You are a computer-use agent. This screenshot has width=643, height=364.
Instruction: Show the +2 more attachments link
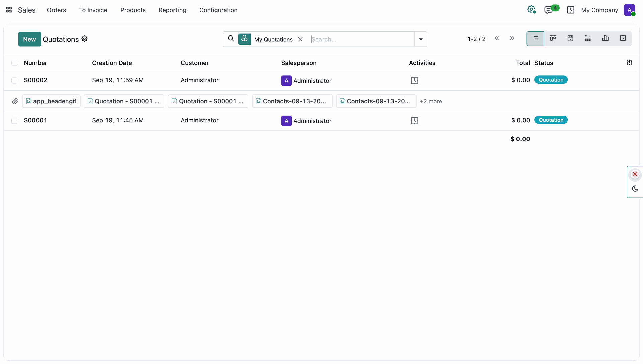431,101
